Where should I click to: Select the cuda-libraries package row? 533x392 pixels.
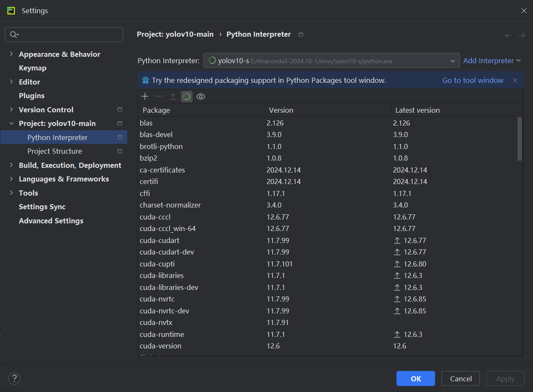(x=327, y=275)
